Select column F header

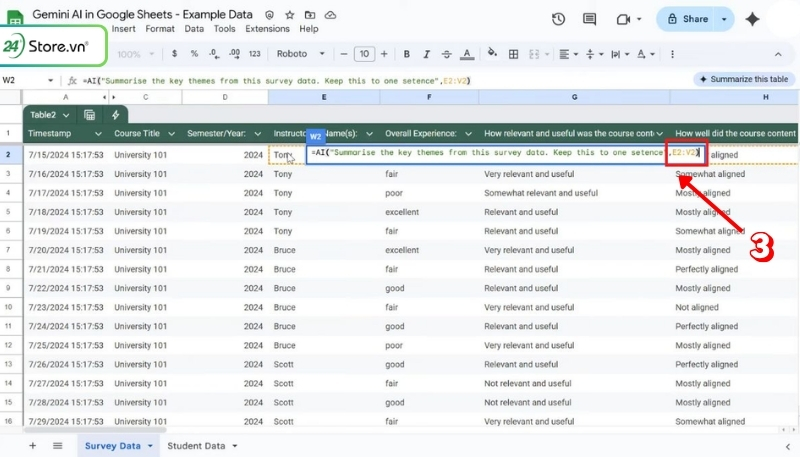pos(429,97)
